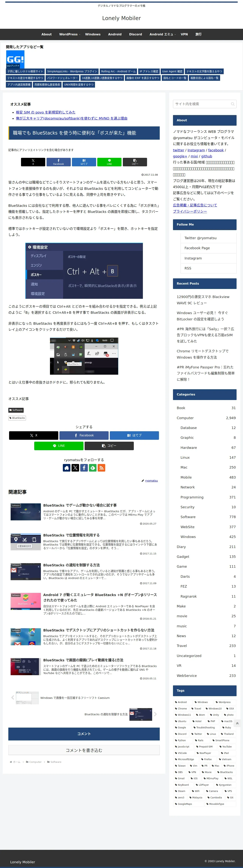Click the home icon under ryomatsuをフォローする
This screenshot has height=868, width=243.
pos(67,468)
